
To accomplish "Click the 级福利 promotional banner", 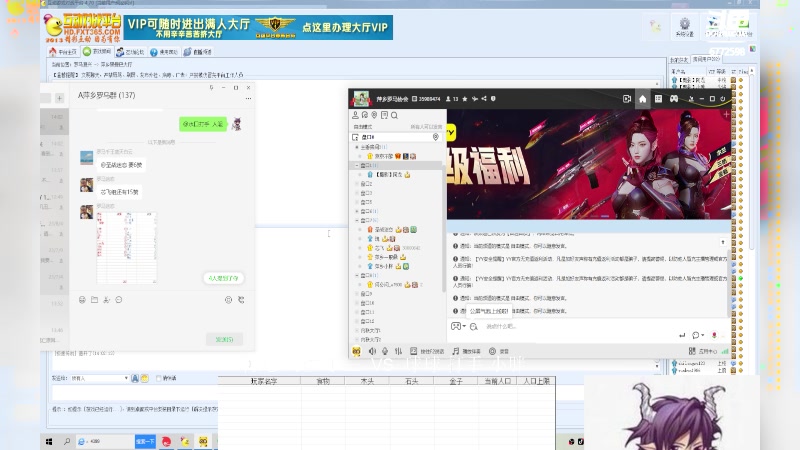I will [x=589, y=164].
